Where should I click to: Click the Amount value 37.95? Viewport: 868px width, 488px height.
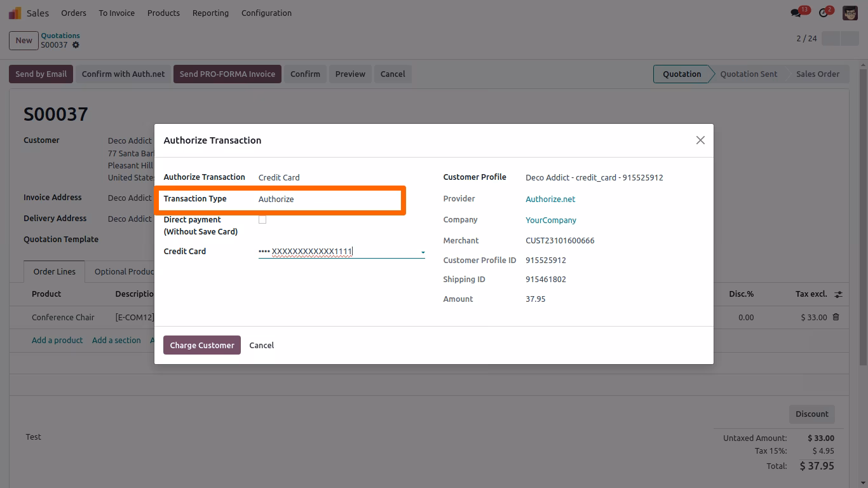536,299
